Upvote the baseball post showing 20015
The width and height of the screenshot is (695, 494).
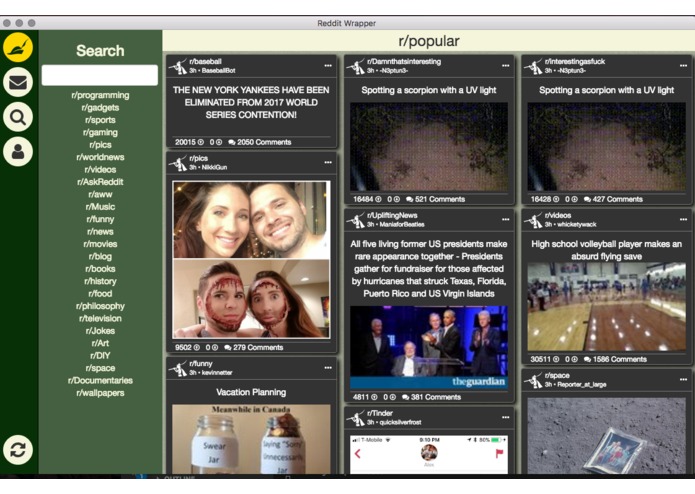point(200,142)
